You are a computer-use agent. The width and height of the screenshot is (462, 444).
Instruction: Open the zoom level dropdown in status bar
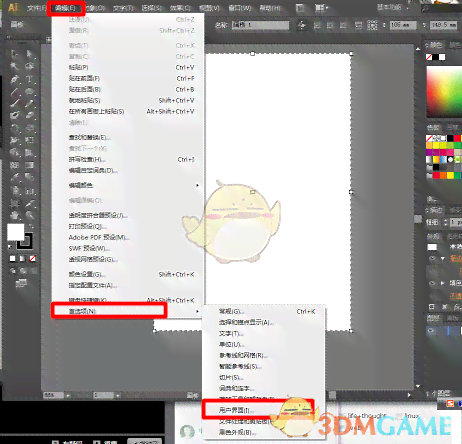[68, 396]
